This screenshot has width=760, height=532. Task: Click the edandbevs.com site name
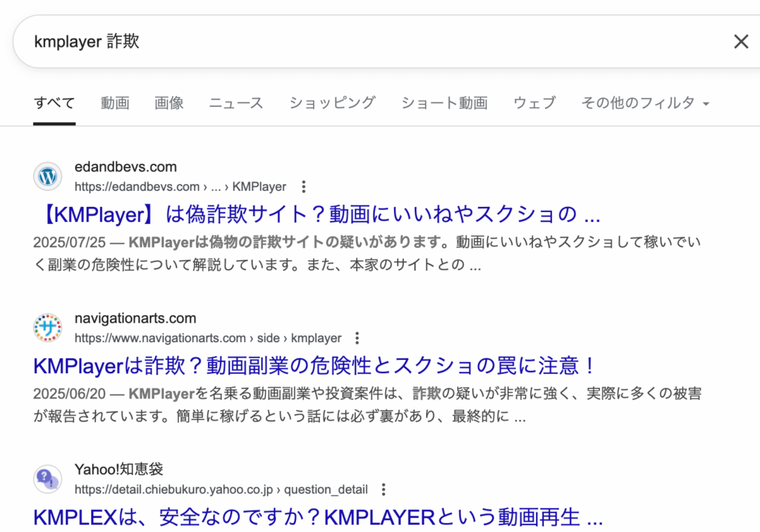(x=125, y=167)
